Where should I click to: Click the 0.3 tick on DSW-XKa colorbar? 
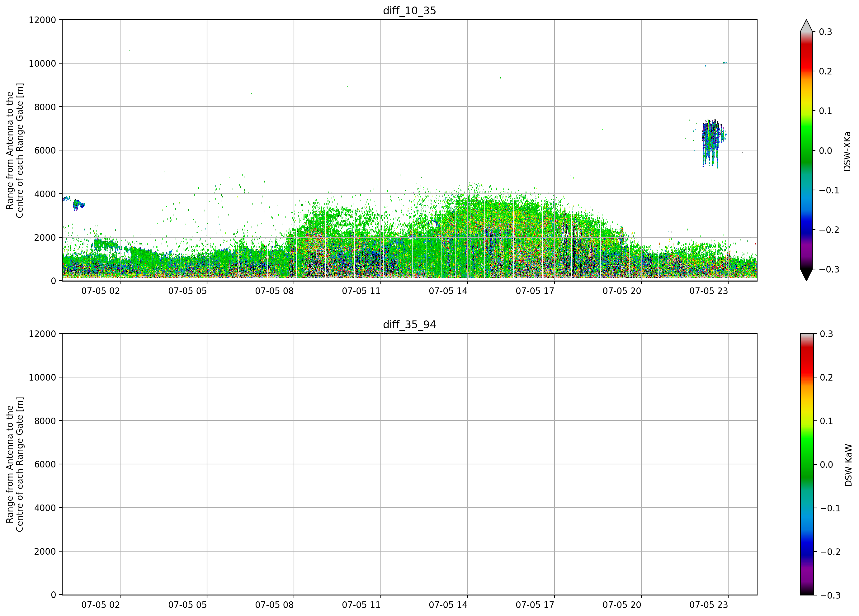tap(825, 32)
